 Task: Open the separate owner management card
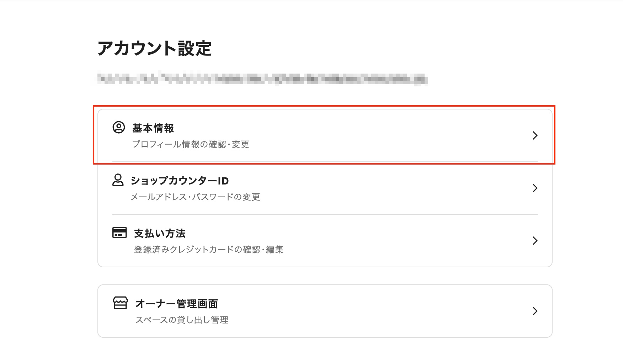point(324,311)
